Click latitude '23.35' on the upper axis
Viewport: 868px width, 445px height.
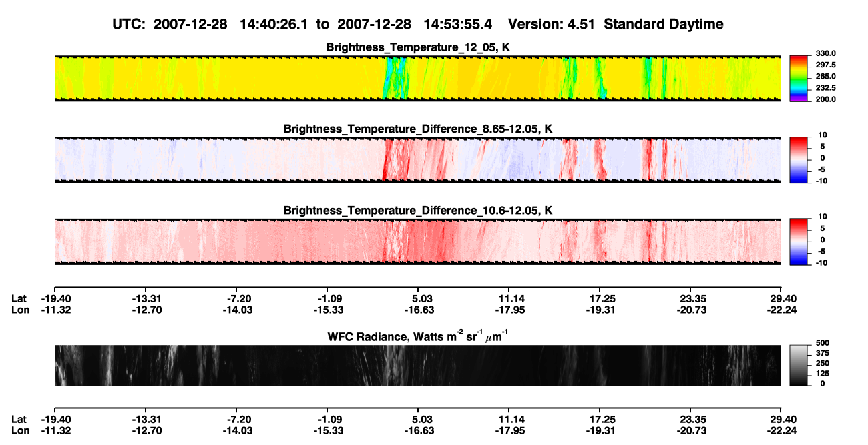point(691,298)
